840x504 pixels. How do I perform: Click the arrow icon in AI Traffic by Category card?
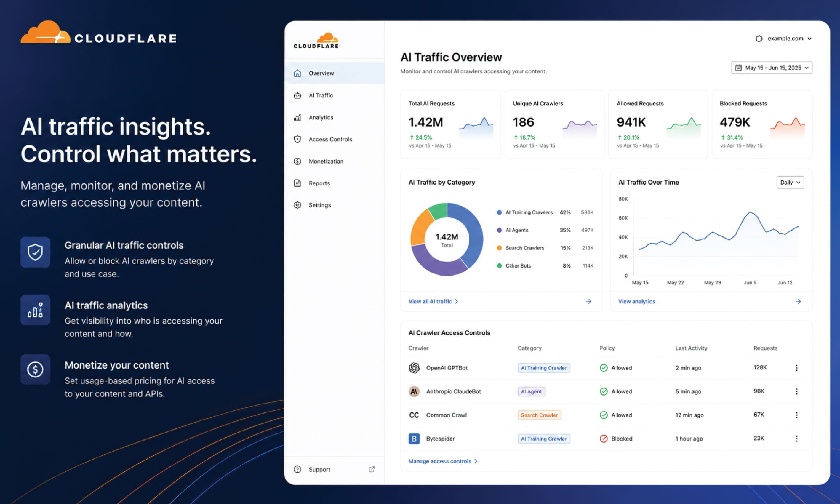[589, 302]
